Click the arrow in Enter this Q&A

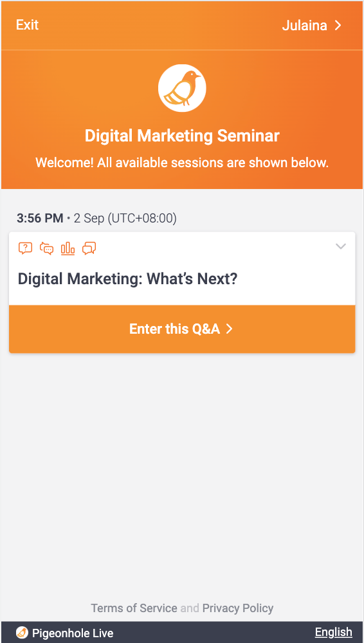pyautogui.click(x=230, y=329)
